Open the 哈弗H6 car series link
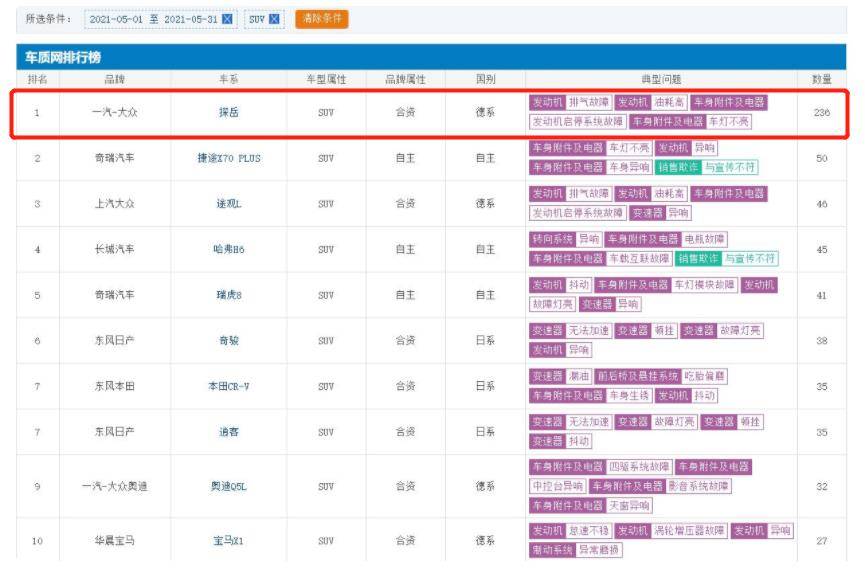The height and width of the screenshot is (571, 865). [x=228, y=249]
